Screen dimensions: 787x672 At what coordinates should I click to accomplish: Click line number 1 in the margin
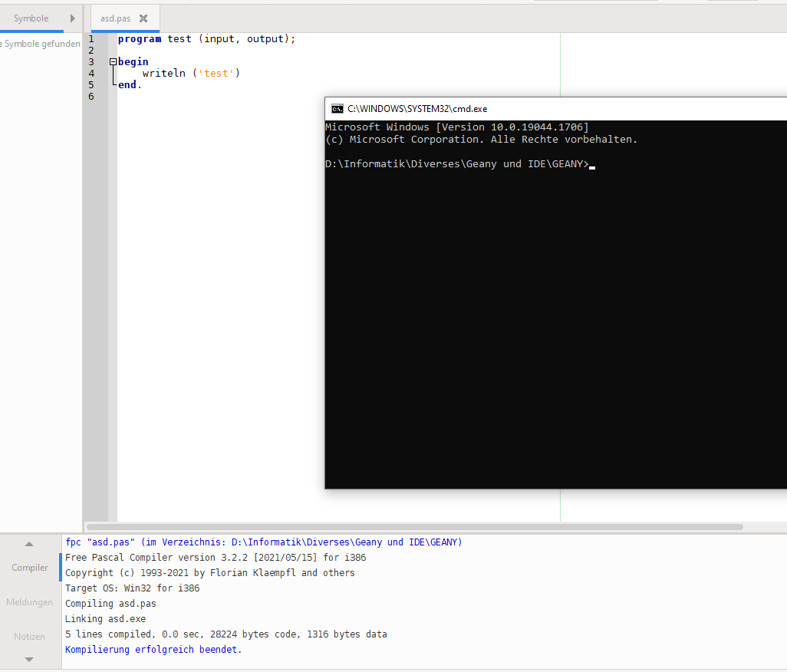(91, 38)
